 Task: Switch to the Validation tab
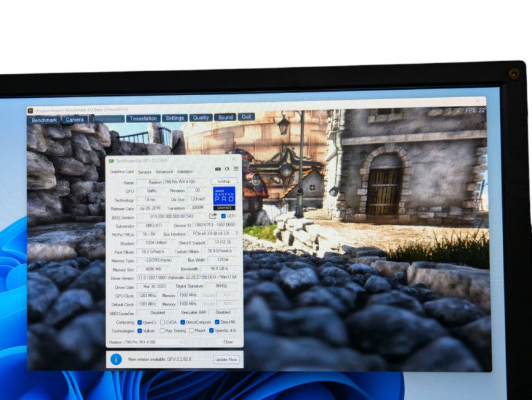coord(186,172)
